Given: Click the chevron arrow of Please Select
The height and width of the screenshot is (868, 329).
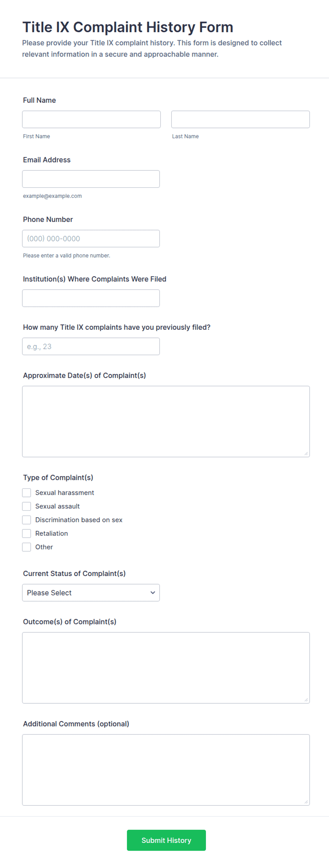Looking at the screenshot, I should (153, 593).
